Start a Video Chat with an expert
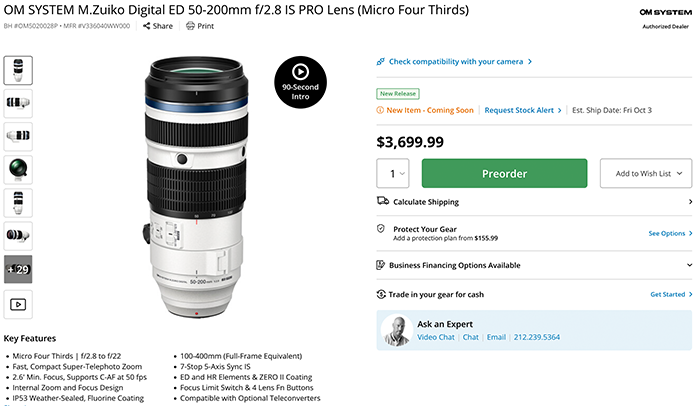 coord(435,337)
